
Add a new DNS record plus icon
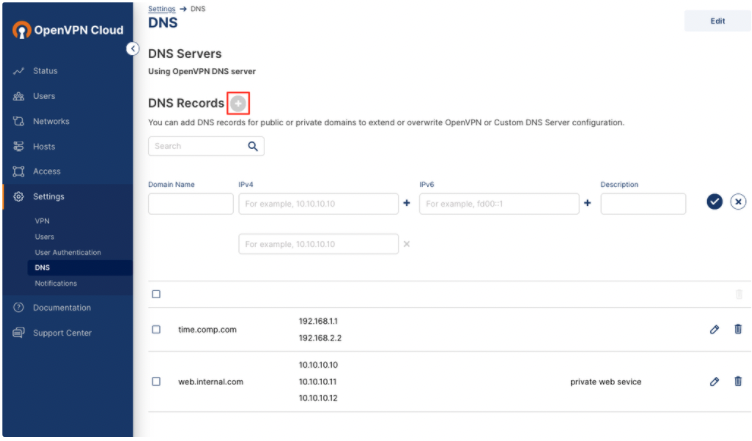click(238, 103)
